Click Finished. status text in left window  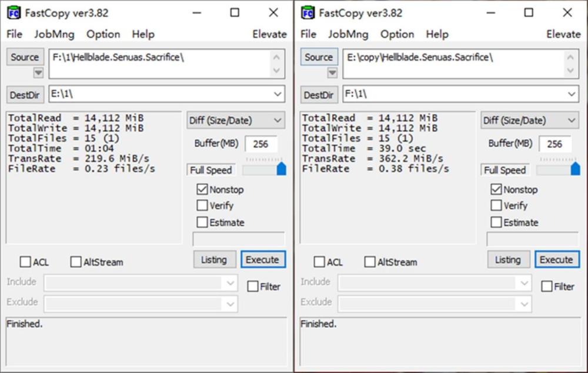click(x=24, y=324)
